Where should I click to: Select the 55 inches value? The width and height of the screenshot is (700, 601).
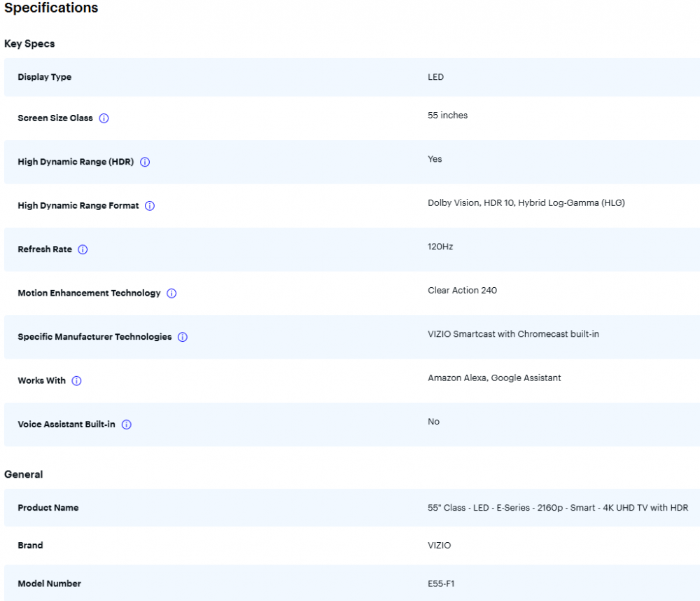(447, 115)
